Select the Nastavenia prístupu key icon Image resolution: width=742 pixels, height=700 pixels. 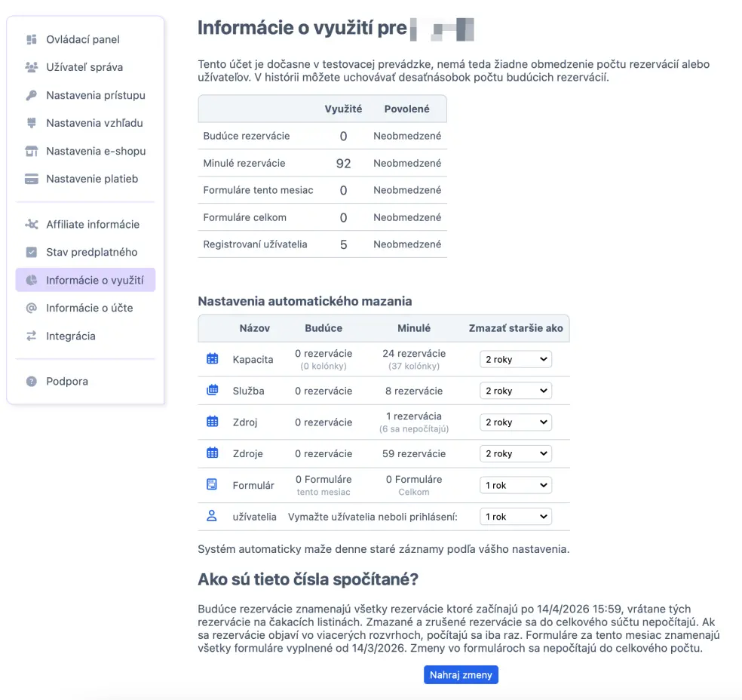[x=31, y=95]
